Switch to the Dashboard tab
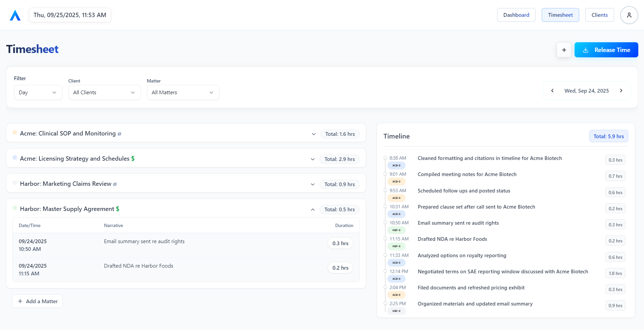The image size is (644, 330). (x=516, y=15)
